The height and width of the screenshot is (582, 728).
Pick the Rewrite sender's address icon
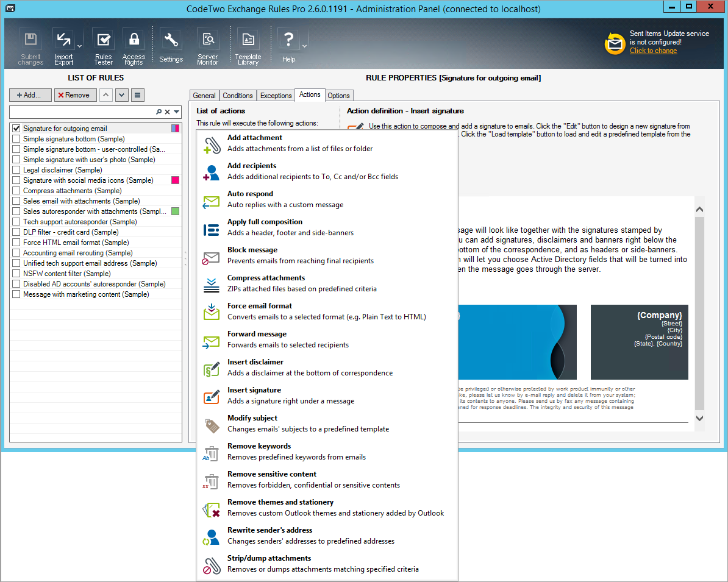[x=212, y=538]
